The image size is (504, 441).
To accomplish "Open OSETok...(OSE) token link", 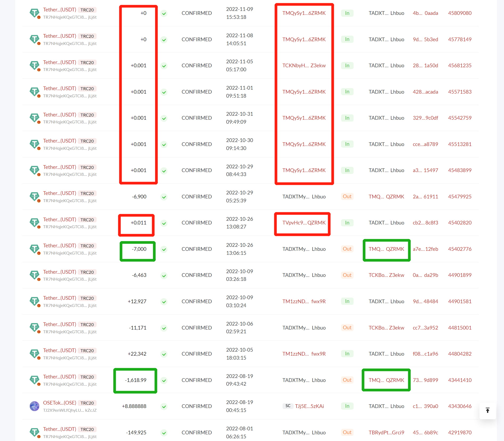I will point(60,403).
